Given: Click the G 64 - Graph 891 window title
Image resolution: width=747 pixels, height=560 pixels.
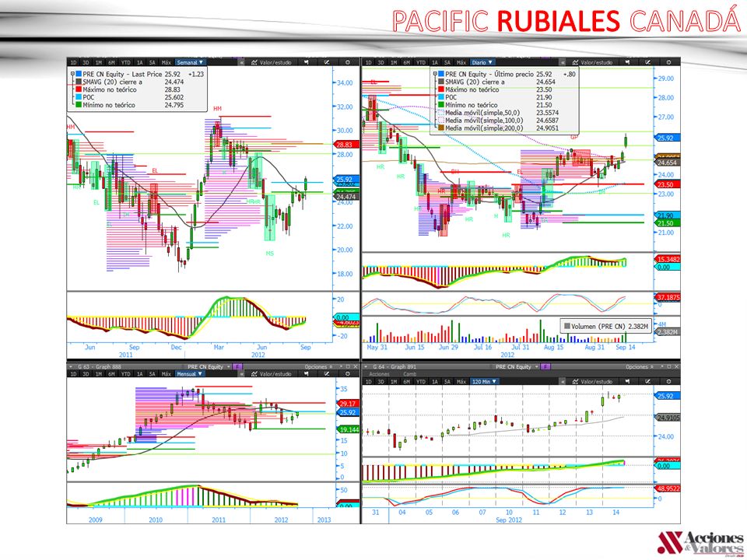Looking at the screenshot, I should pos(395,366).
